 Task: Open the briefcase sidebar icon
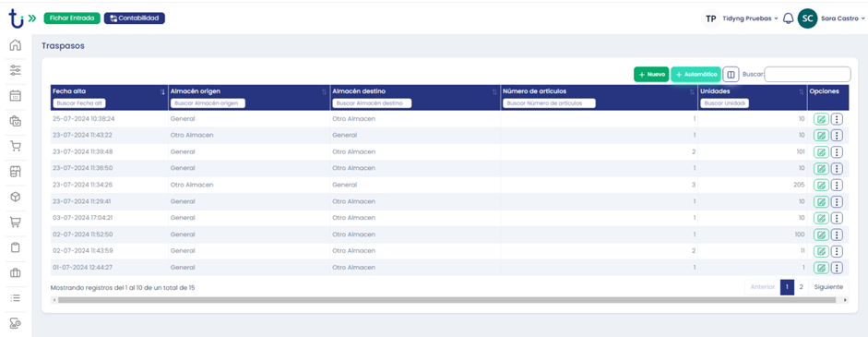tap(16, 272)
